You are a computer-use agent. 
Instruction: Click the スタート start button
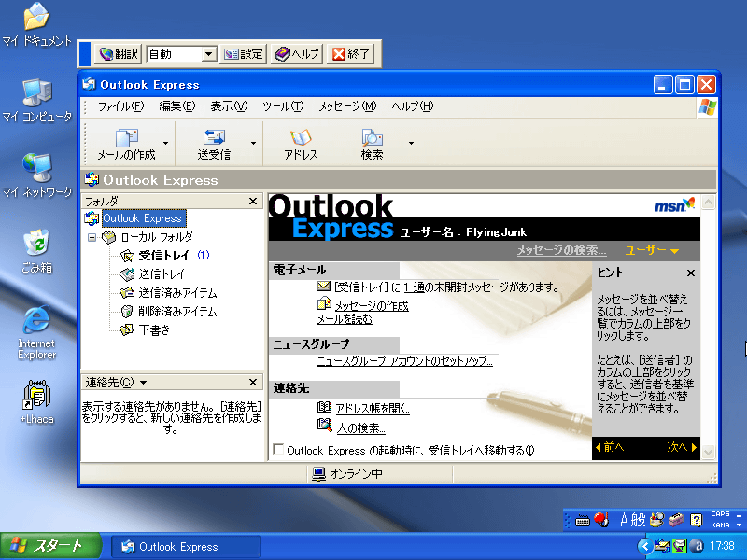pos(50,546)
